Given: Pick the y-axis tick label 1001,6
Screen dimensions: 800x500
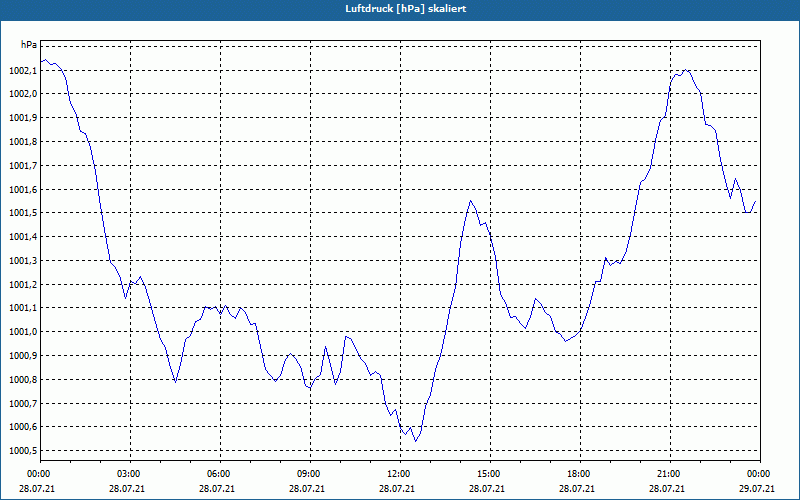Looking at the screenshot, I should click(23, 190).
